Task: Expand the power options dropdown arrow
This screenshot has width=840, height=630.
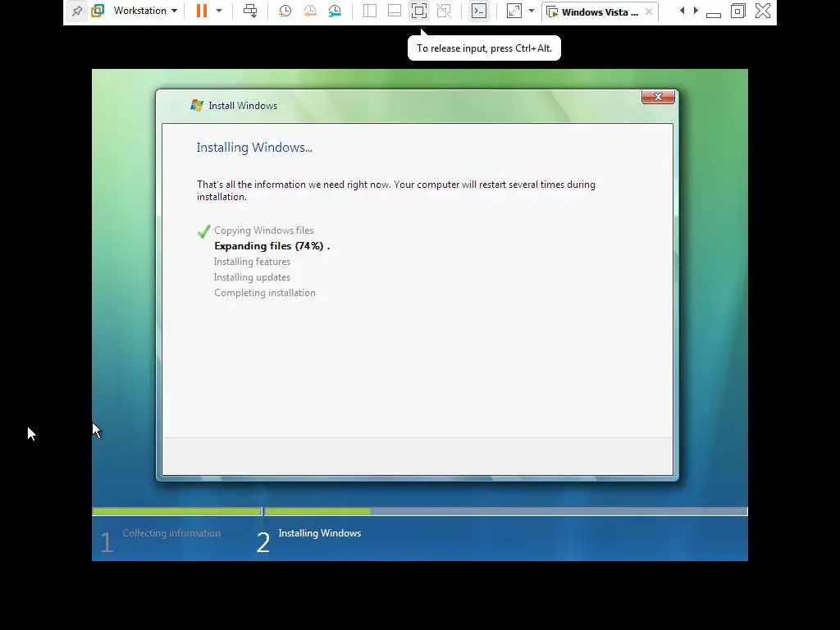Action: 219,11
